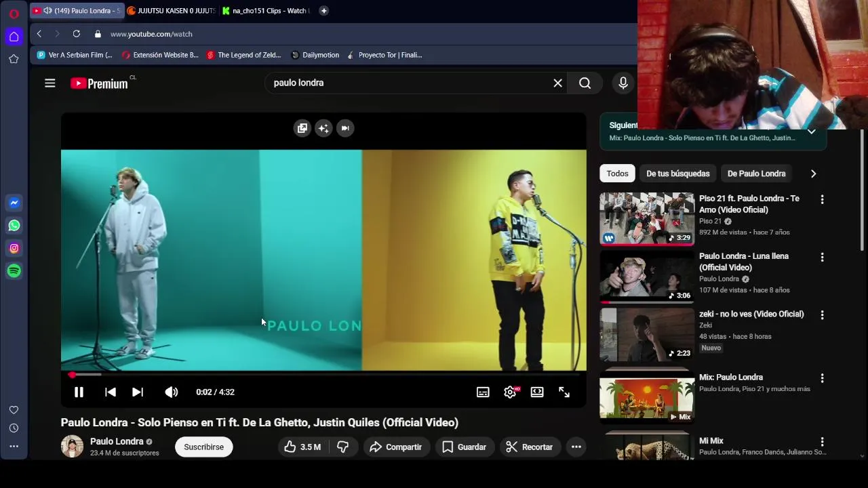
Task: Open WhatsApp in Opera sidebar
Action: pyautogui.click(x=14, y=226)
